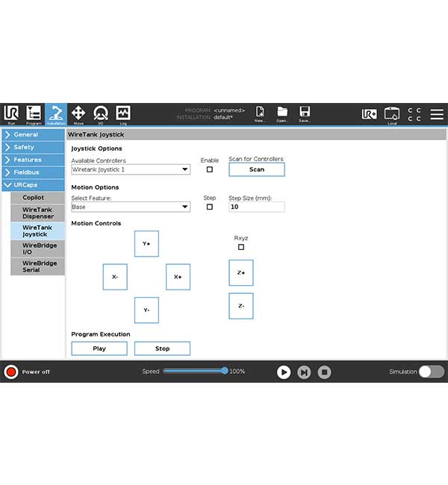Image resolution: width=448 pixels, height=485 pixels.
Task: Click the Scan button
Action: [257, 169]
